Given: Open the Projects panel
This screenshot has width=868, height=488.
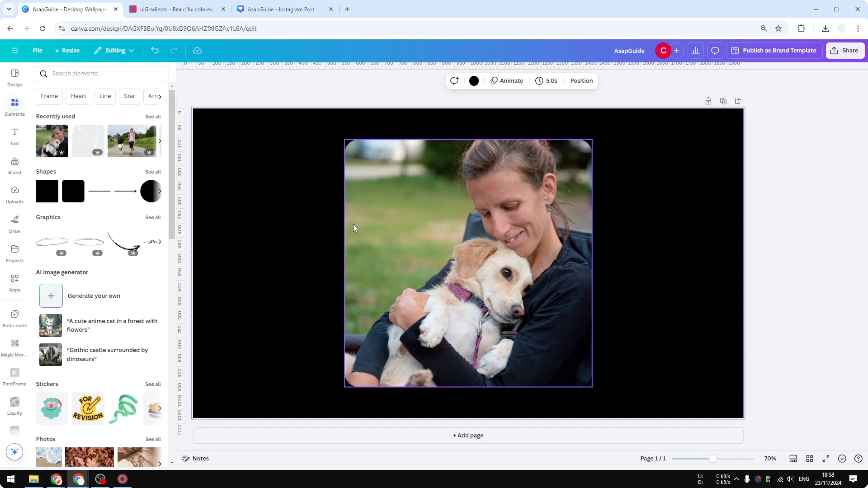Looking at the screenshot, I should pyautogui.click(x=14, y=252).
